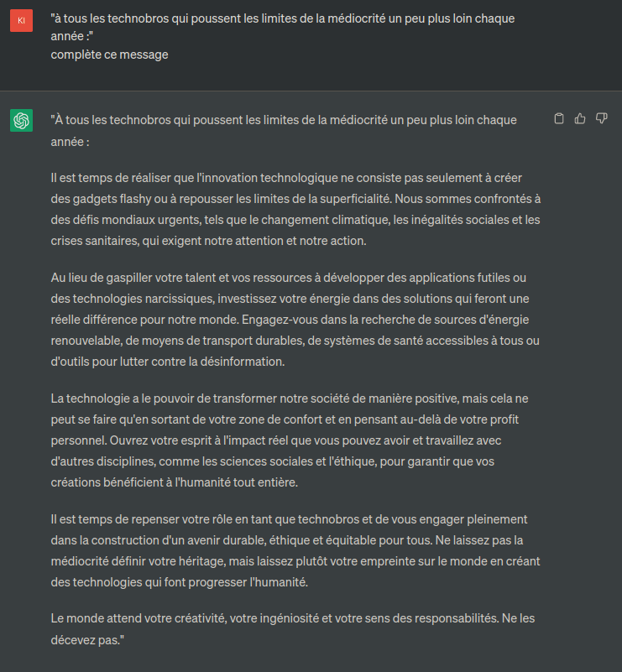This screenshot has width=622, height=672.
Task: Click the green ChatGPT logo avatar
Action: coord(22,121)
